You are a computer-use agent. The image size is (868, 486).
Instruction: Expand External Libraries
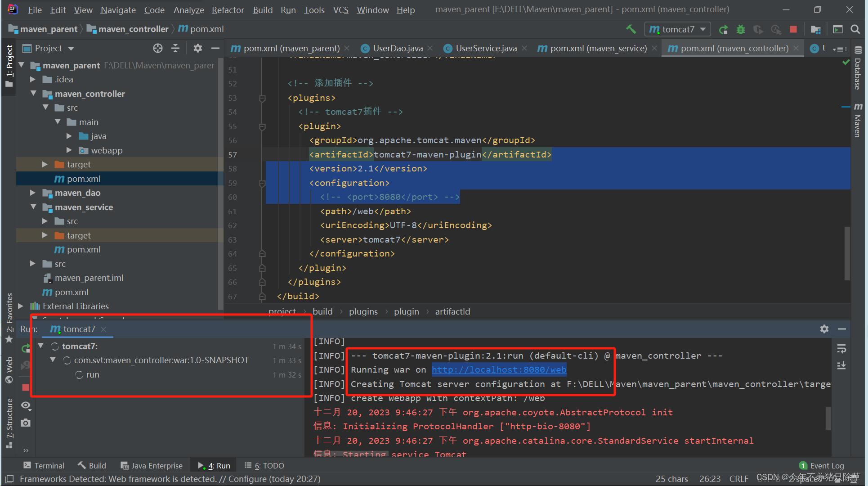coord(21,306)
